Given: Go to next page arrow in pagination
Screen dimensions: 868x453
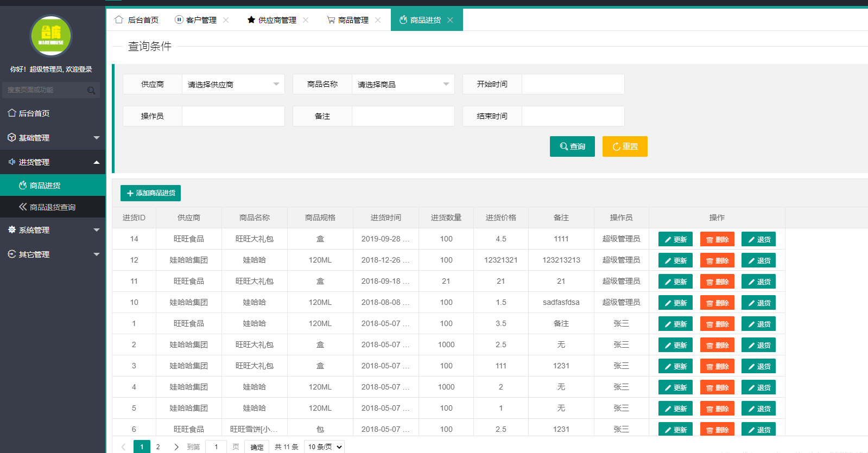Looking at the screenshot, I should point(176,447).
